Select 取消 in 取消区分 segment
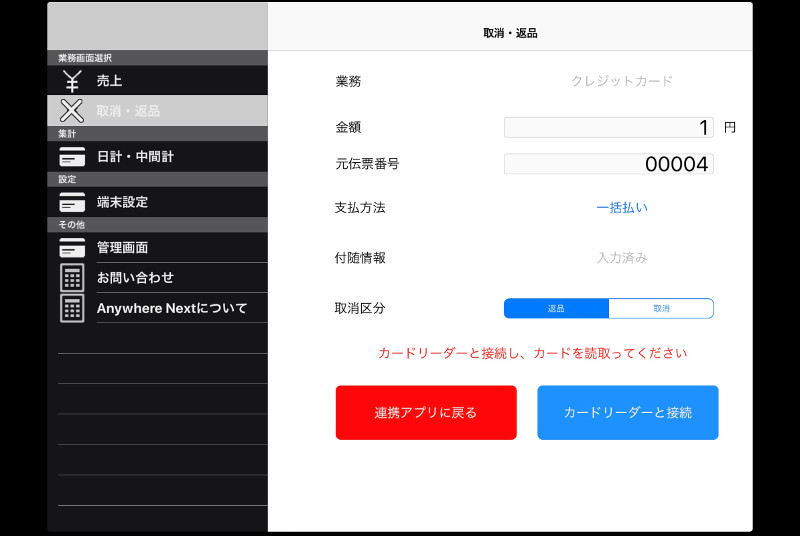This screenshot has width=800, height=536. pyautogui.click(x=661, y=309)
